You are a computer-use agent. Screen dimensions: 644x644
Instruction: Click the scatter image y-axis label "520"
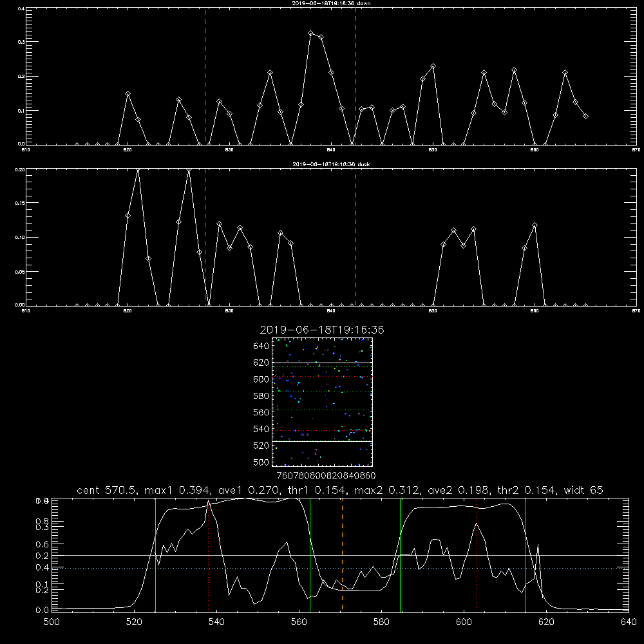[x=261, y=446]
